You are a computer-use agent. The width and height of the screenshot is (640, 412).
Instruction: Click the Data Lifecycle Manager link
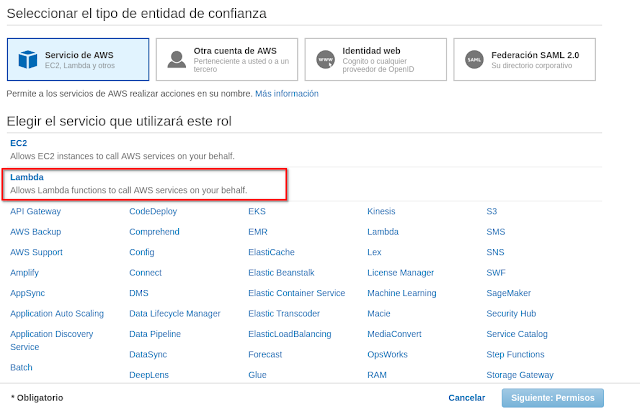175,314
